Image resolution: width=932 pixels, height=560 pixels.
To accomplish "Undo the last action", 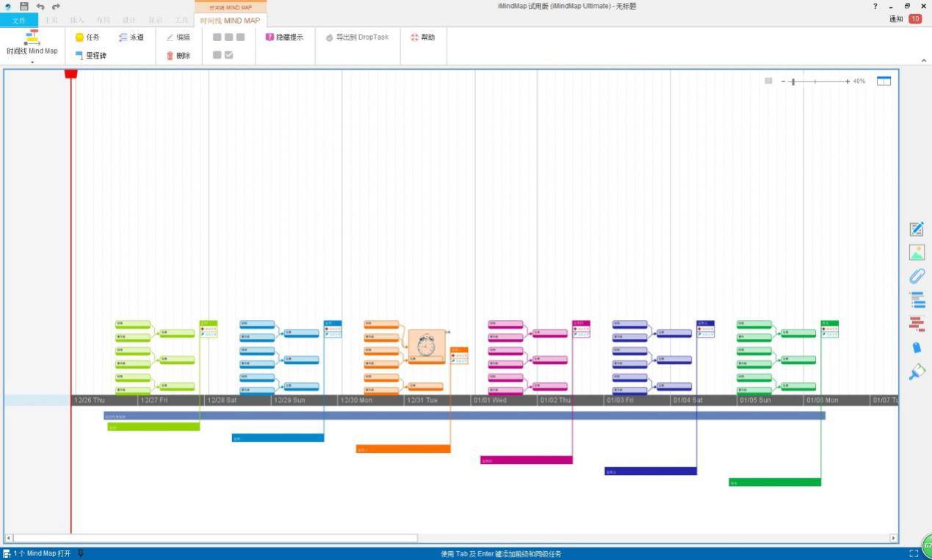I will [40, 7].
